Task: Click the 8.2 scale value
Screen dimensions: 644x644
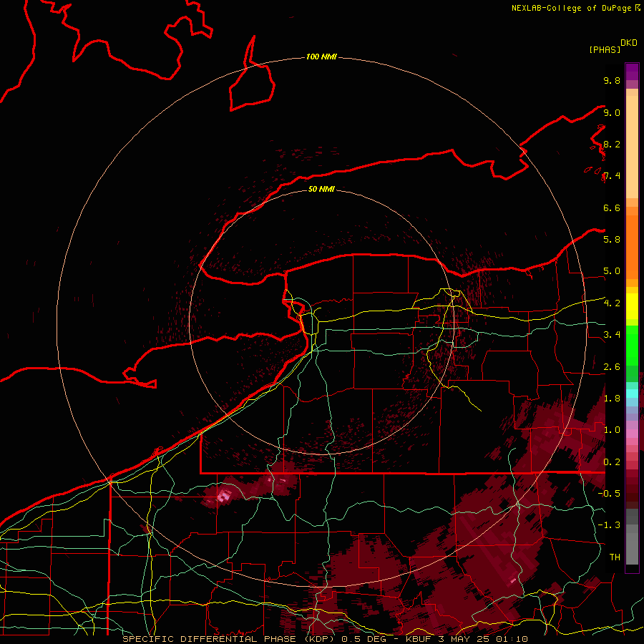Action: [x=612, y=144]
